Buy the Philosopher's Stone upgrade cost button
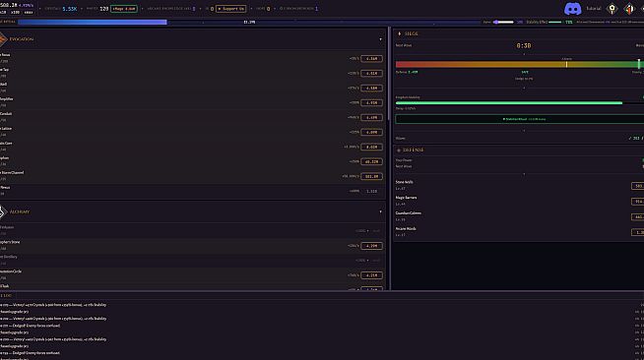The image size is (644, 360). 371,246
